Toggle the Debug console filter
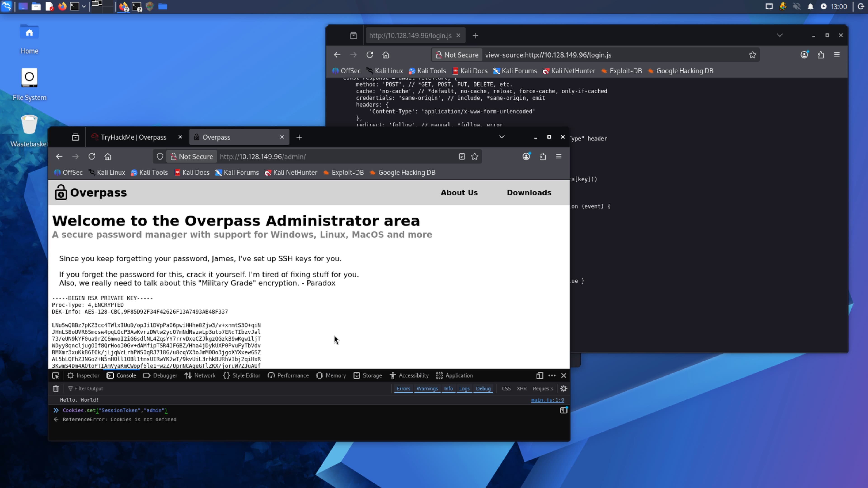Image resolution: width=868 pixels, height=488 pixels. (x=483, y=389)
